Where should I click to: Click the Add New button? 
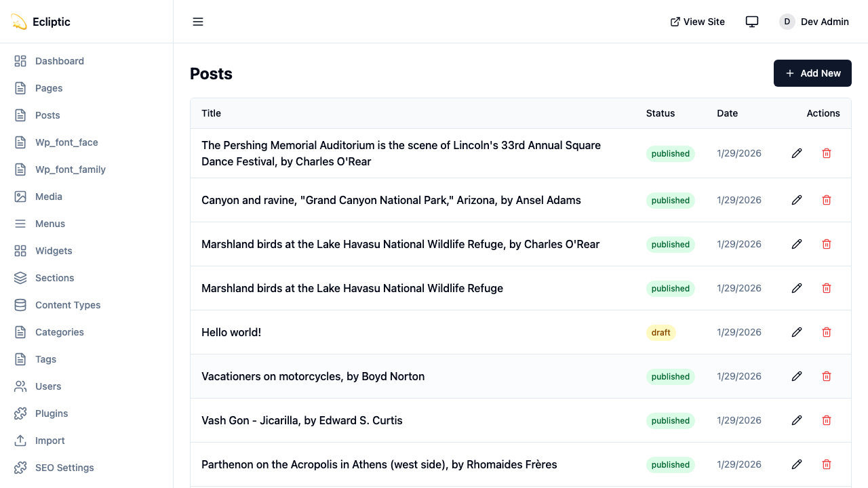pyautogui.click(x=812, y=73)
